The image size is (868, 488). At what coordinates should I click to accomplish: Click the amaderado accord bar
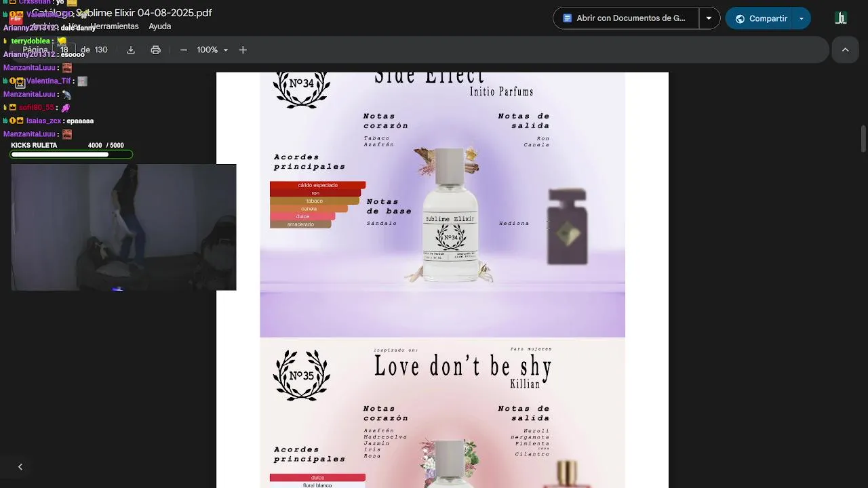coord(300,224)
